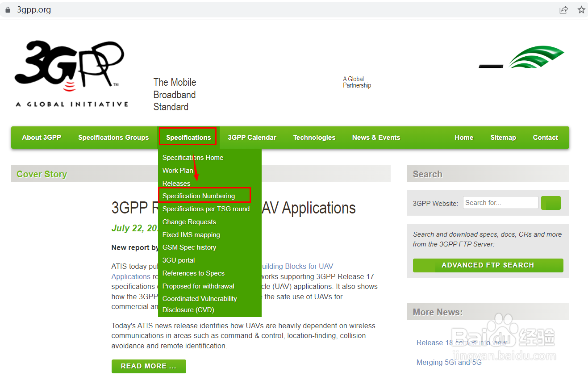The image size is (588, 376).
Task: Open the Release 18 news link
Action: click(462, 343)
